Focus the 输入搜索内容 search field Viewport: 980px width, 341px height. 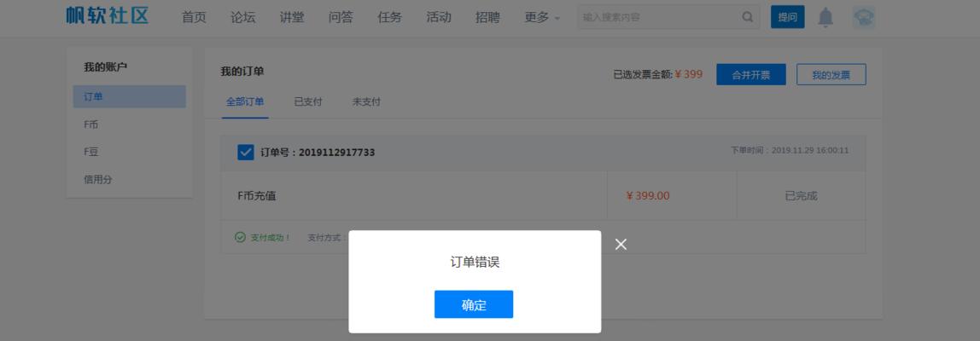coord(660,18)
